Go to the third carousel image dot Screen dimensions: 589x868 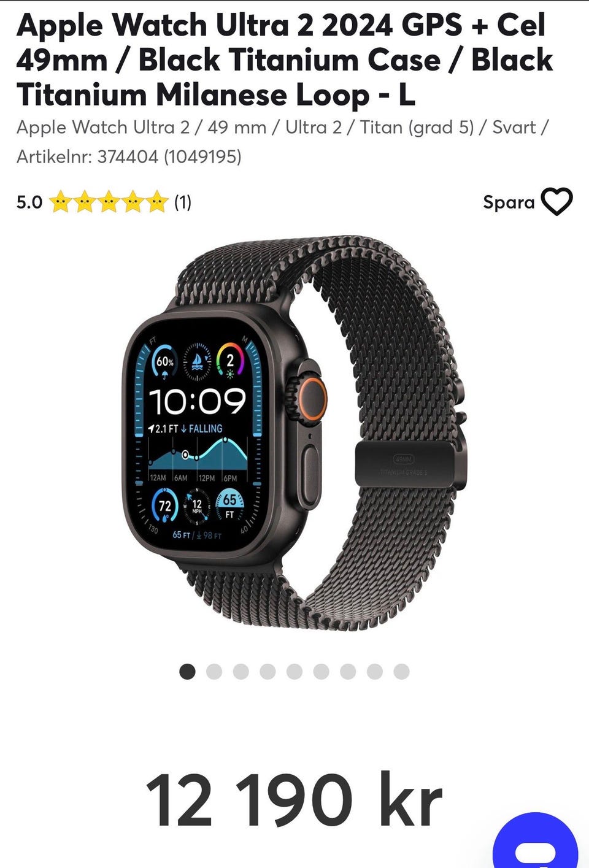[x=241, y=672]
